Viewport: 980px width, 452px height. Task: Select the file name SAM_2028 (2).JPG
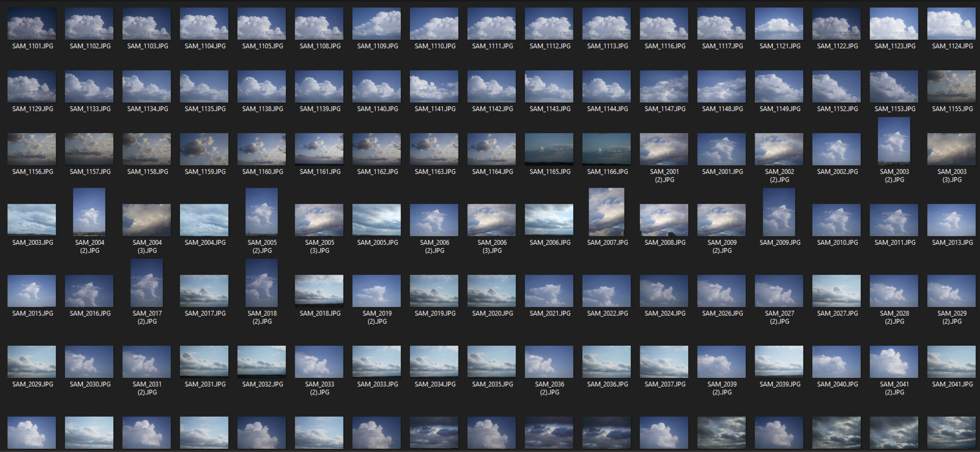coord(895,318)
